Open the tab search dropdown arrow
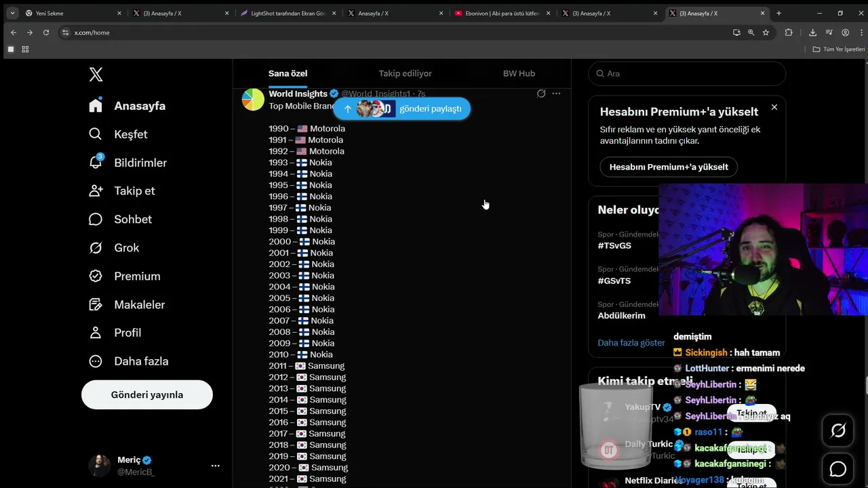This screenshot has height=488, width=868. (x=12, y=13)
